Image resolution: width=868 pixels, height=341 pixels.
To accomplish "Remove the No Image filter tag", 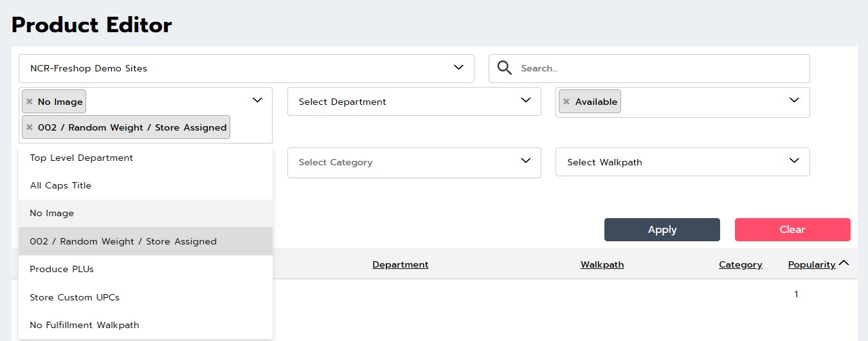I will tap(30, 102).
